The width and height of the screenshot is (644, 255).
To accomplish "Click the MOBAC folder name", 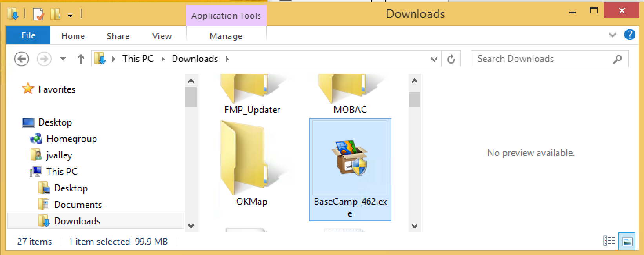I will click(350, 110).
